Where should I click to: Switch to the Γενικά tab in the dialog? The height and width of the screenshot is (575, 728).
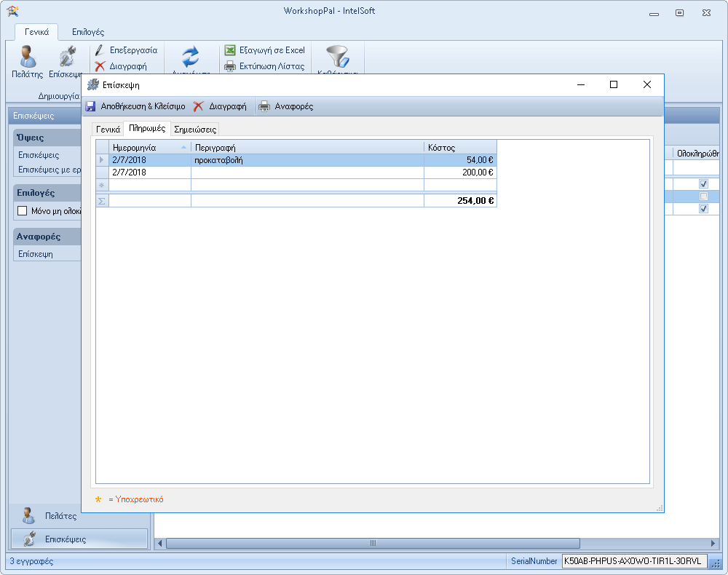pos(108,129)
